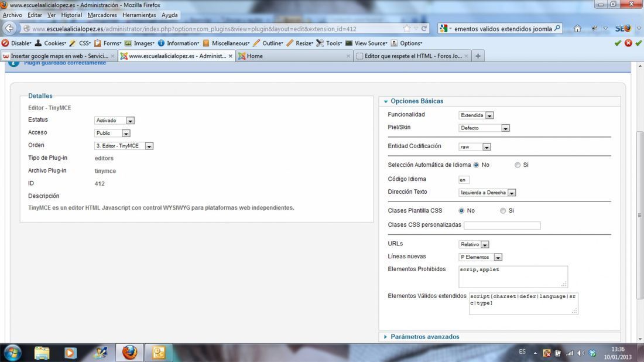The image size is (644, 362).
Task: Open the media player taskbar icon
Action: [70, 353]
